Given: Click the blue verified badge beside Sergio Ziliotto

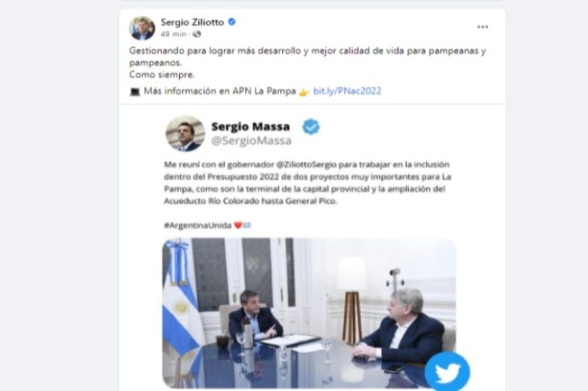Looking at the screenshot, I should 232,22.
